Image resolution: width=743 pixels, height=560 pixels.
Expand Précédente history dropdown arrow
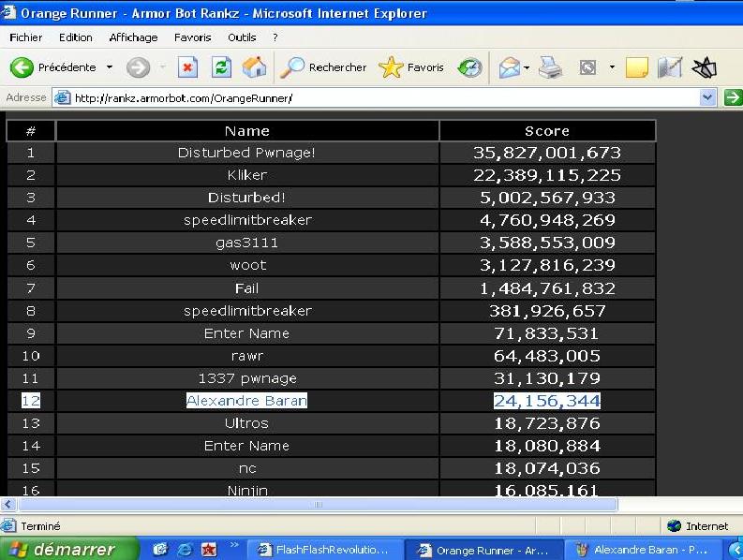coord(110,67)
